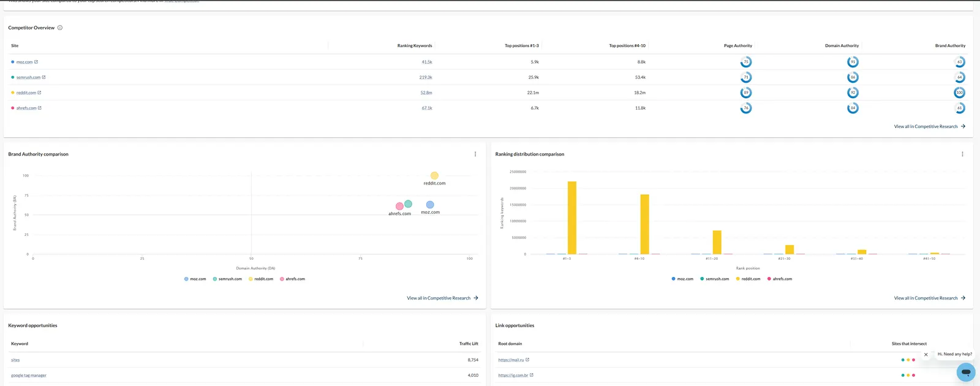Click the ahrefs.com Brand Authority gauge 61
Screen dimensions: 980x386
click(960, 108)
